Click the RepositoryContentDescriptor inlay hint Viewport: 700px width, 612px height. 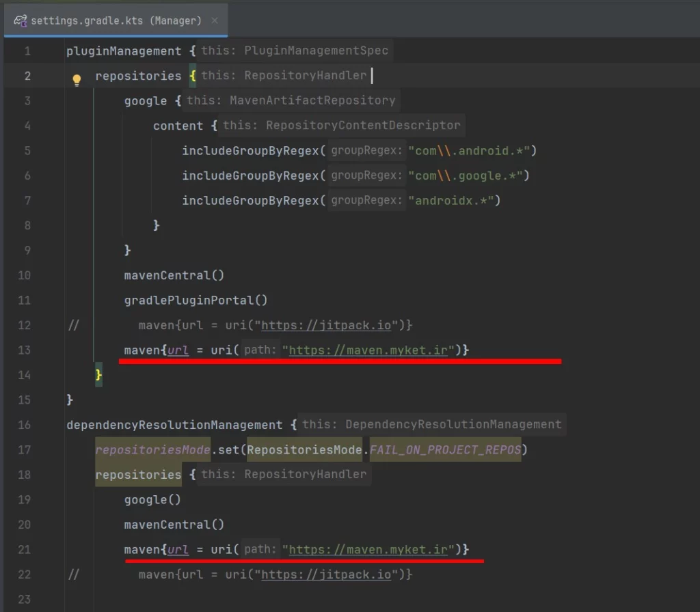[342, 126]
